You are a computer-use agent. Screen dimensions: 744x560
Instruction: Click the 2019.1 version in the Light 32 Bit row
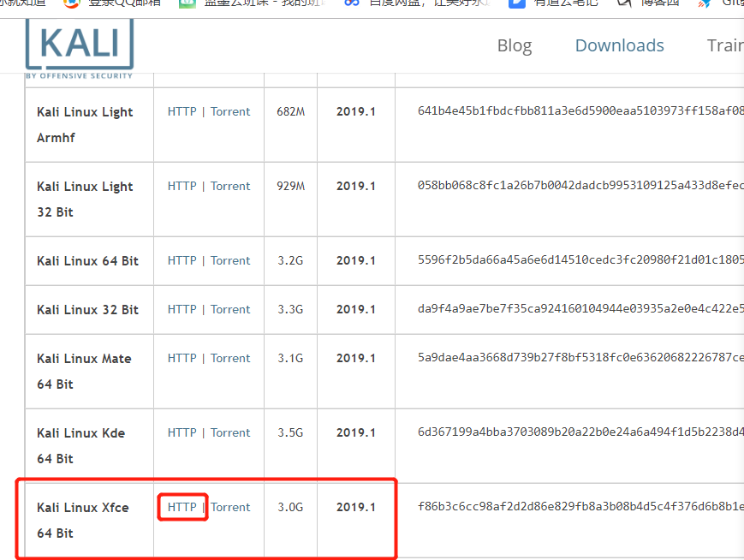tap(356, 186)
